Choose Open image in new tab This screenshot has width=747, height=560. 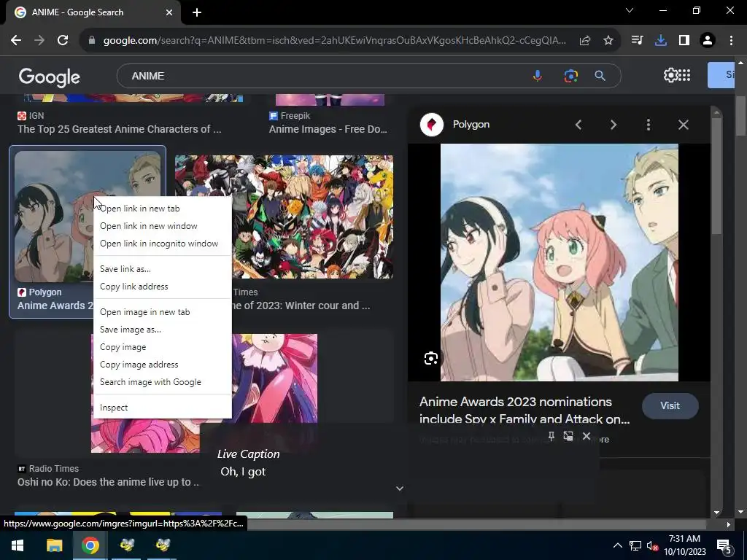(163, 312)
